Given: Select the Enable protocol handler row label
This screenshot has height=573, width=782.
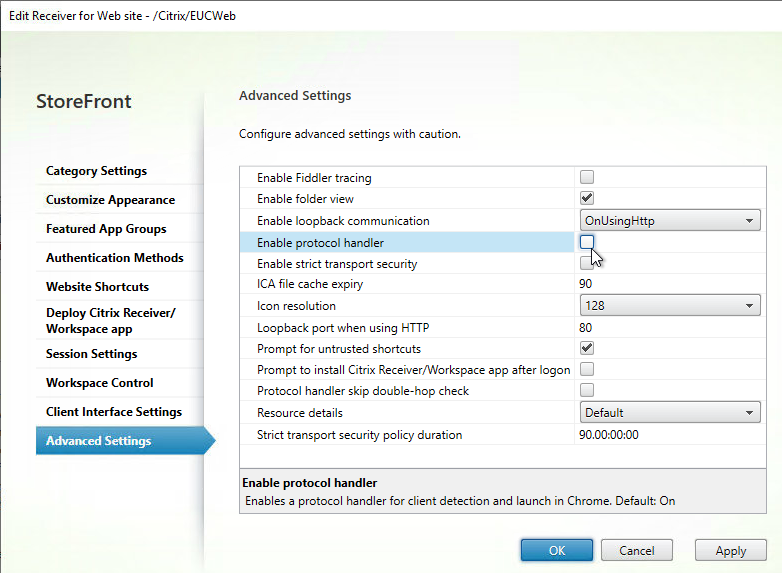Looking at the screenshot, I should pos(320,243).
